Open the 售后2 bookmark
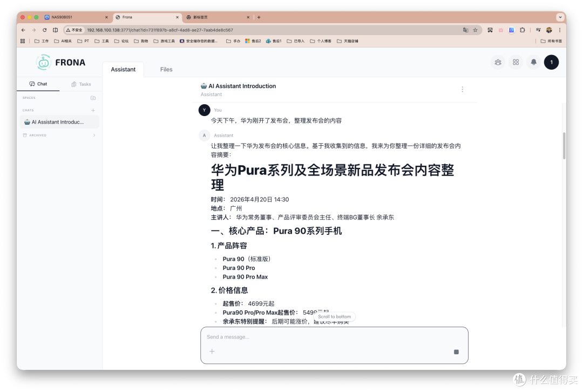 253,41
